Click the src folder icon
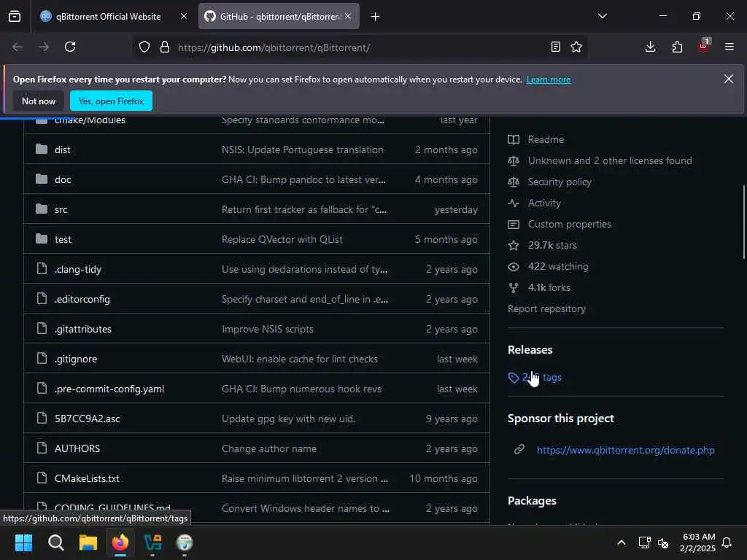Viewport: 747px width, 560px height. 42,209
